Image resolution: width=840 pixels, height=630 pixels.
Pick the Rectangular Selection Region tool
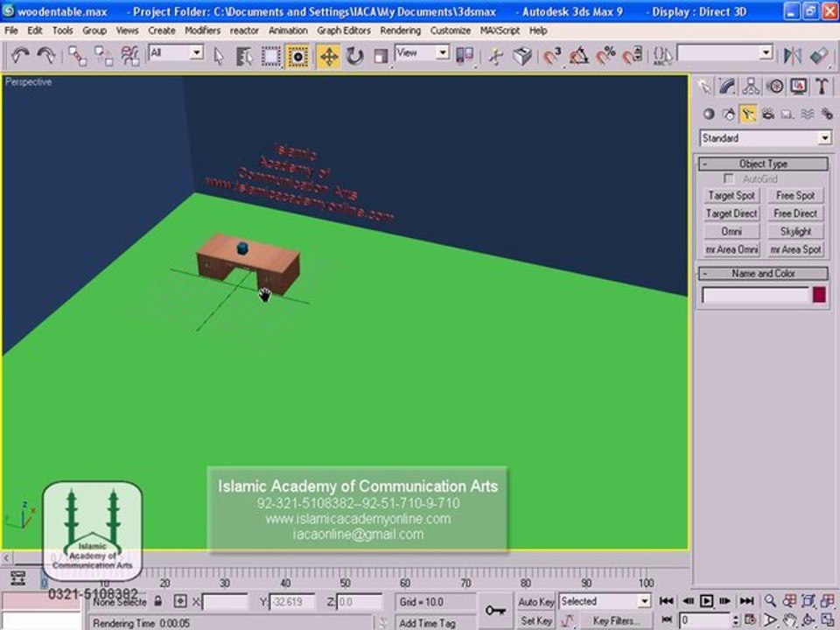click(270, 56)
